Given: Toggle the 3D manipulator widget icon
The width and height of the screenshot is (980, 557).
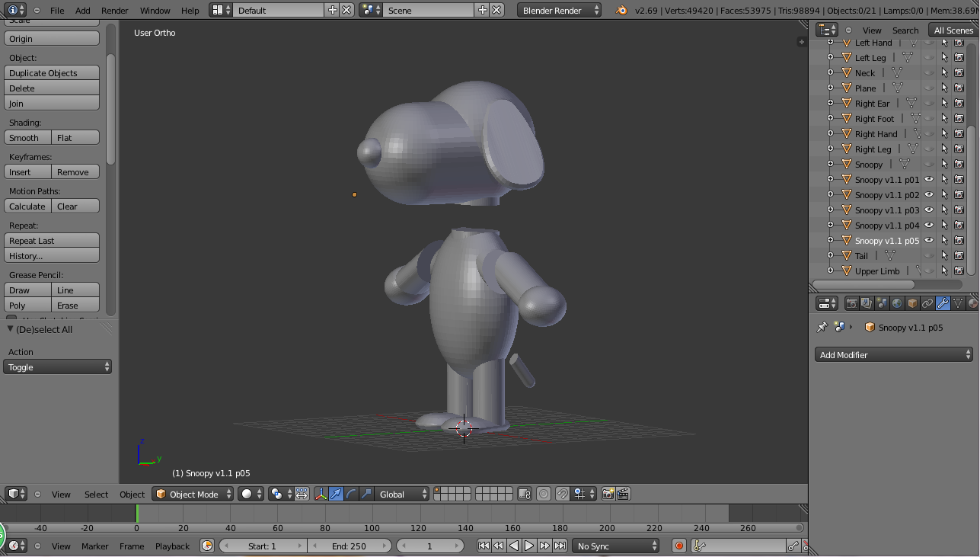Looking at the screenshot, I should click(321, 494).
